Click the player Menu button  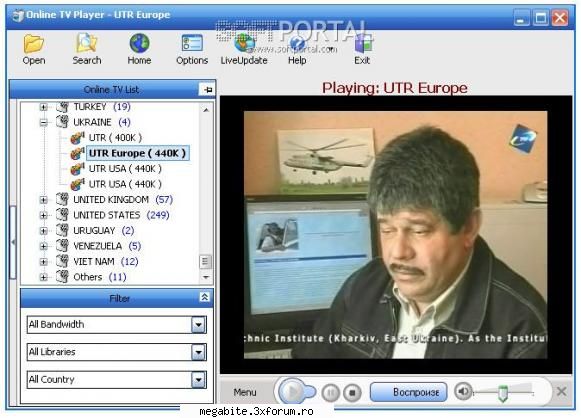(245, 392)
